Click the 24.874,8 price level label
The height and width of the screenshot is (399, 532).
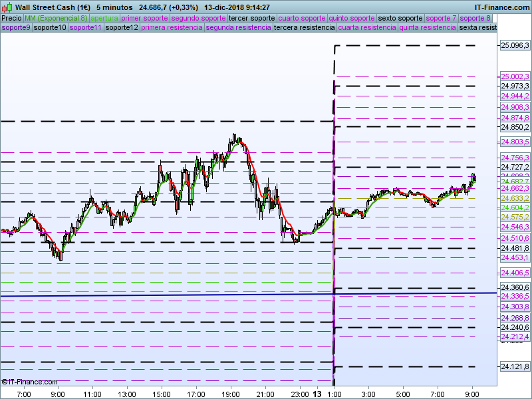coord(515,118)
